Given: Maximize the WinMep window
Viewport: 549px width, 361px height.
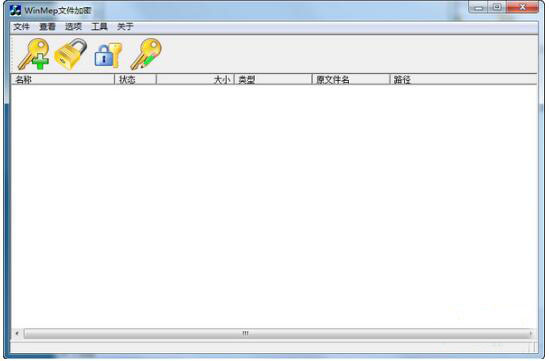Looking at the screenshot, I should tap(497, 7).
